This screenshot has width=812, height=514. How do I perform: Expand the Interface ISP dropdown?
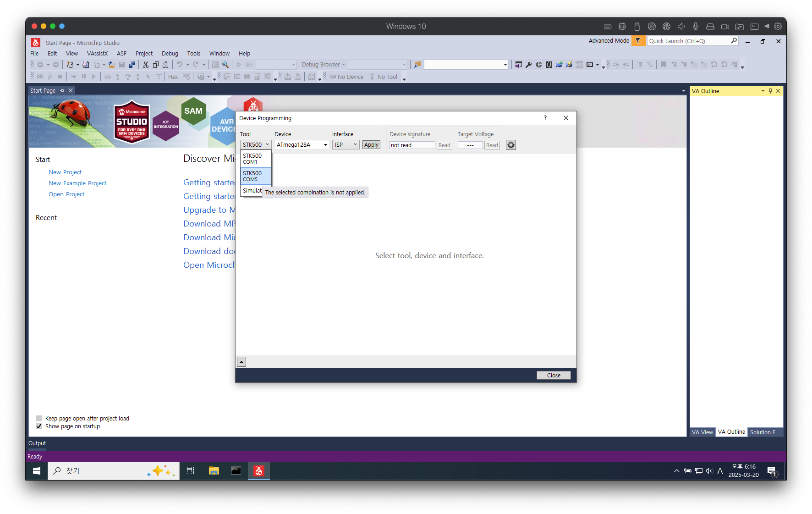(x=355, y=145)
